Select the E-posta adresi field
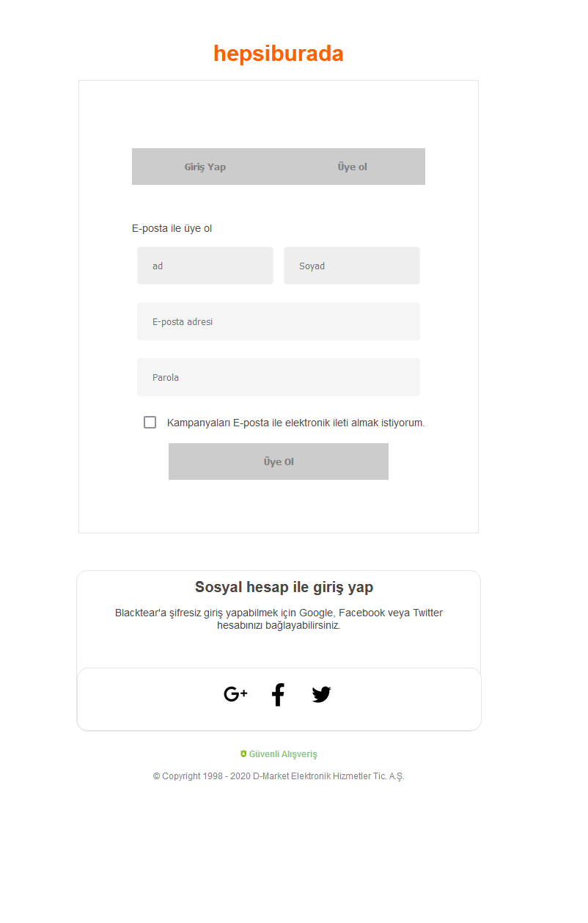 [x=279, y=321]
